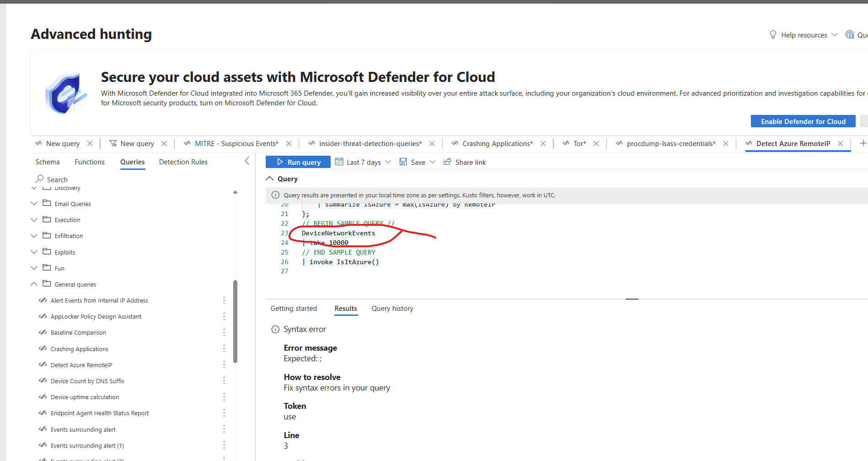Image resolution: width=868 pixels, height=461 pixels.
Task: Switch to the Crashing Applications tab
Action: (x=498, y=144)
